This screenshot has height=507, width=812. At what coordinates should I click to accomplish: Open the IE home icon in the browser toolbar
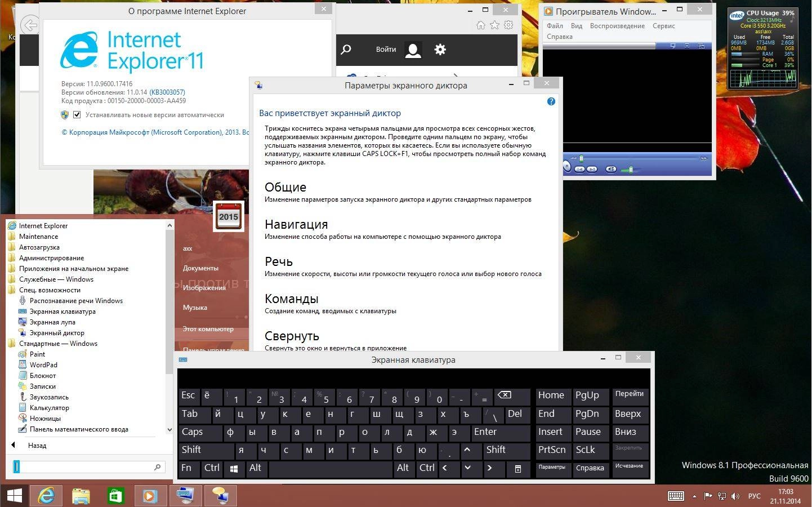tap(480, 25)
